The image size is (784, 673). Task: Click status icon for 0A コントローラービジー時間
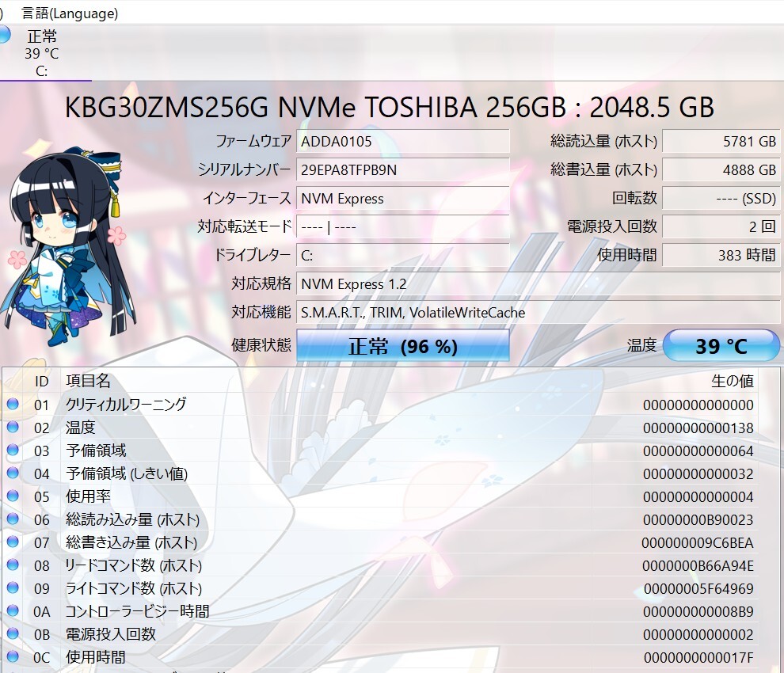pos(13,611)
